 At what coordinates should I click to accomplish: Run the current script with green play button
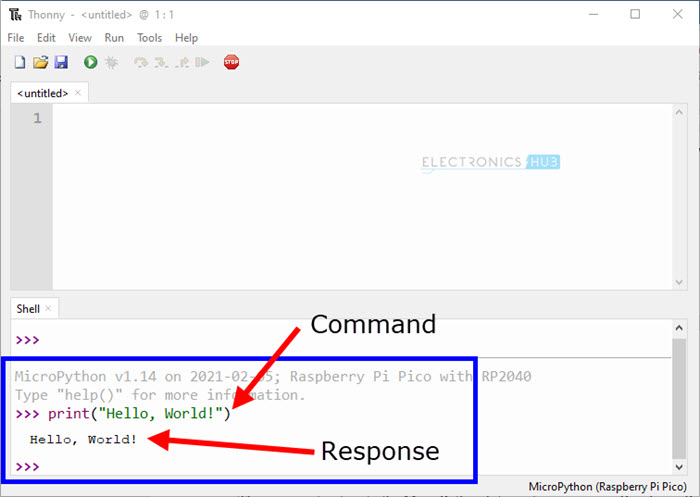[x=91, y=62]
